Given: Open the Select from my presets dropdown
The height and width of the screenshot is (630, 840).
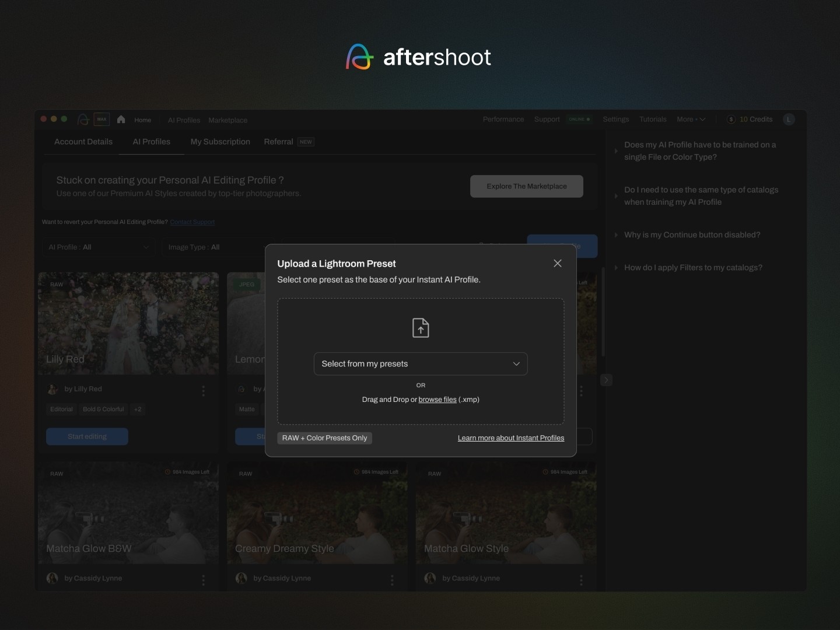Looking at the screenshot, I should click(x=421, y=364).
